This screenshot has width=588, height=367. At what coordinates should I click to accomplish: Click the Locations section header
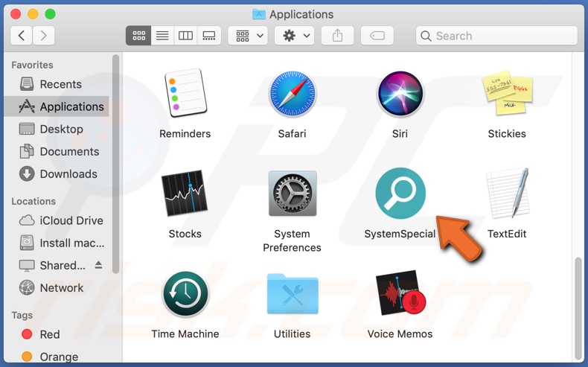[33, 201]
